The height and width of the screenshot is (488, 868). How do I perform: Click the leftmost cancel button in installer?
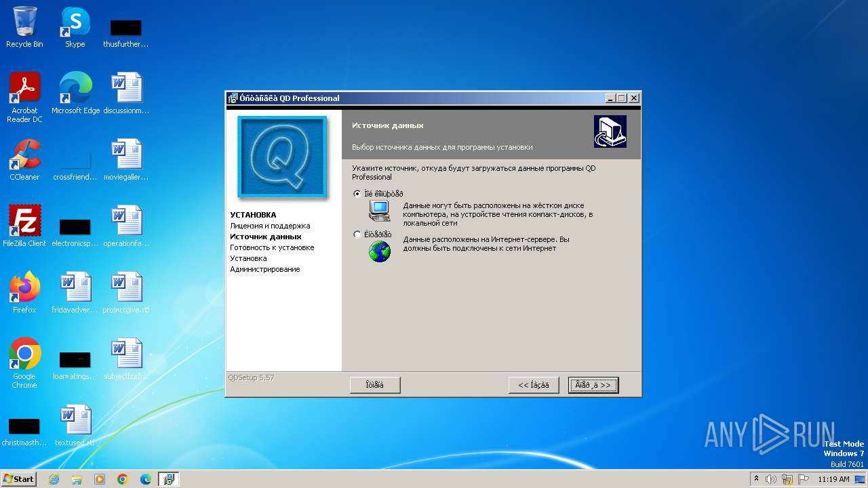tap(375, 385)
